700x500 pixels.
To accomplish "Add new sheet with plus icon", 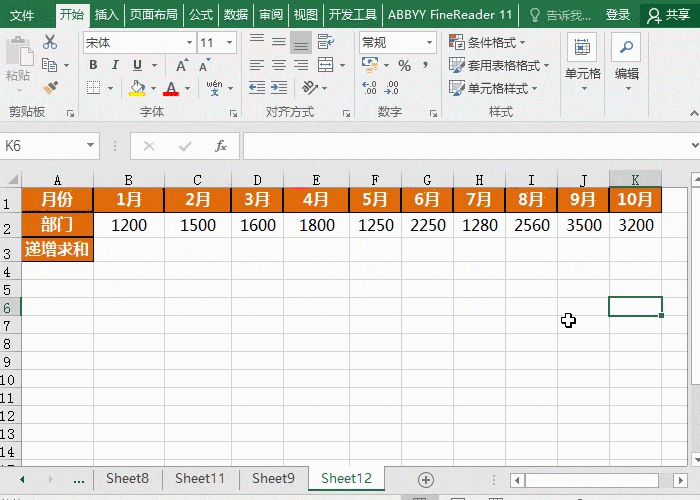I will pos(426,479).
